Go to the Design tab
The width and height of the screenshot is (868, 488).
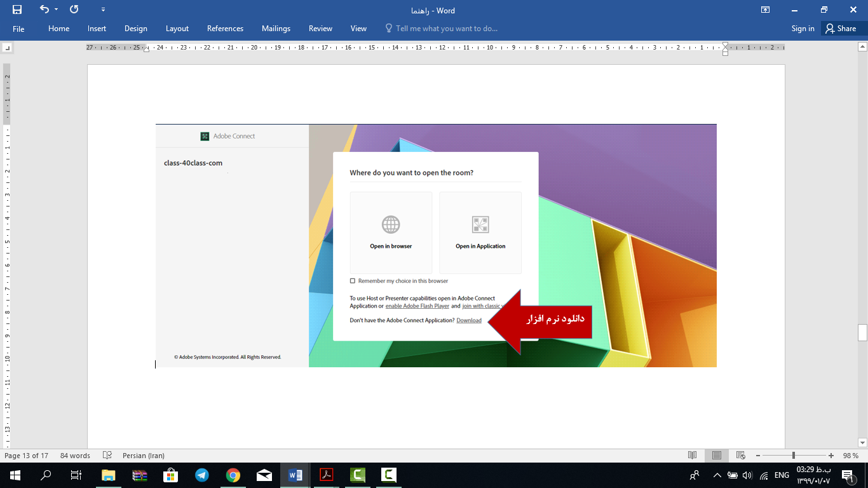pos(136,29)
